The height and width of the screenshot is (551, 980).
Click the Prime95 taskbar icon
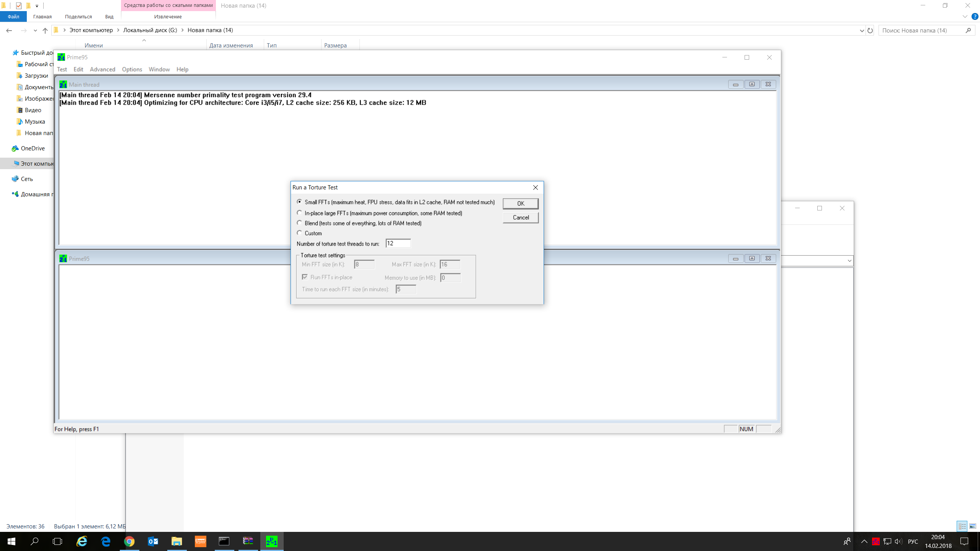pos(272,541)
